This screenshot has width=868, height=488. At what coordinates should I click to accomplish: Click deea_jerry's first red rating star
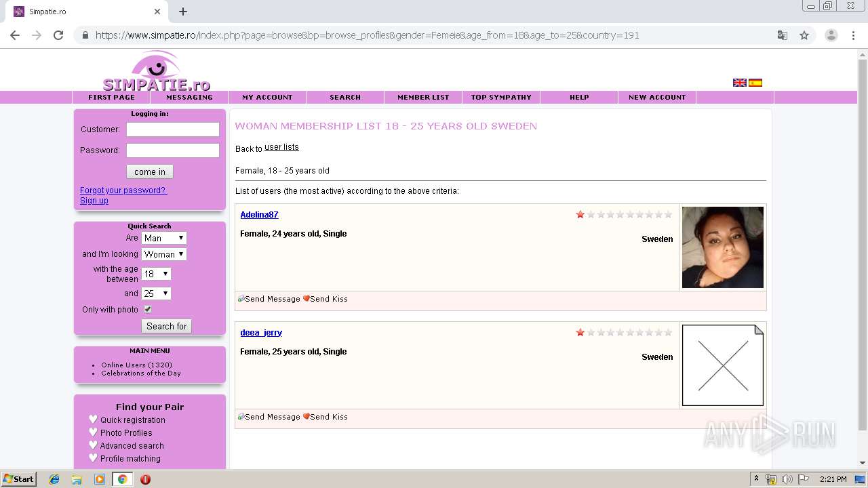point(580,333)
